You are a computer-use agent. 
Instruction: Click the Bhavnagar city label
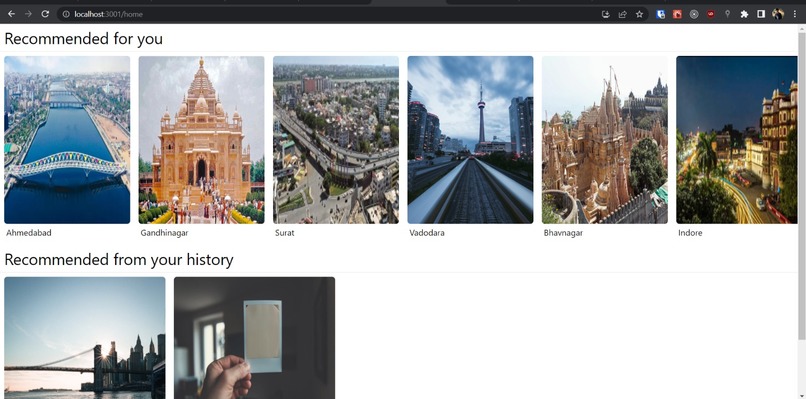click(x=563, y=233)
